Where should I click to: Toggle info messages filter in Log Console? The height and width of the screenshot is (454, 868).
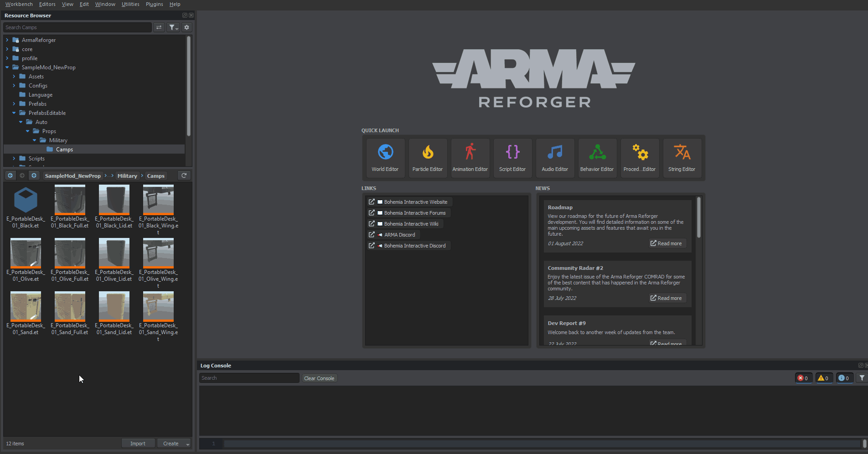click(x=844, y=378)
